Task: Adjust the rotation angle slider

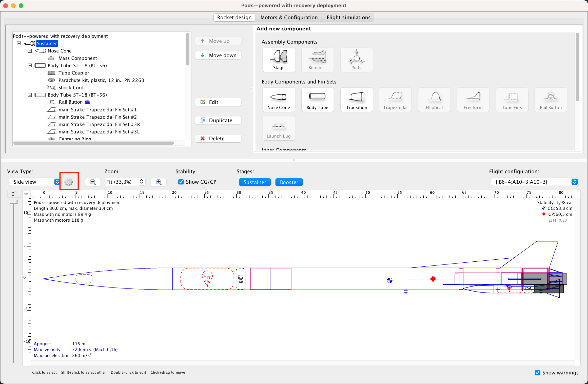Action: (x=13, y=202)
